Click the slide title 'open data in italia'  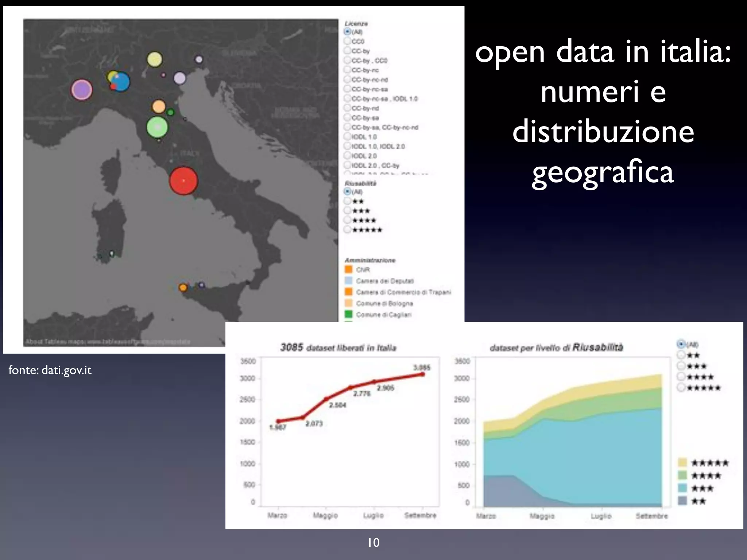coord(603,52)
